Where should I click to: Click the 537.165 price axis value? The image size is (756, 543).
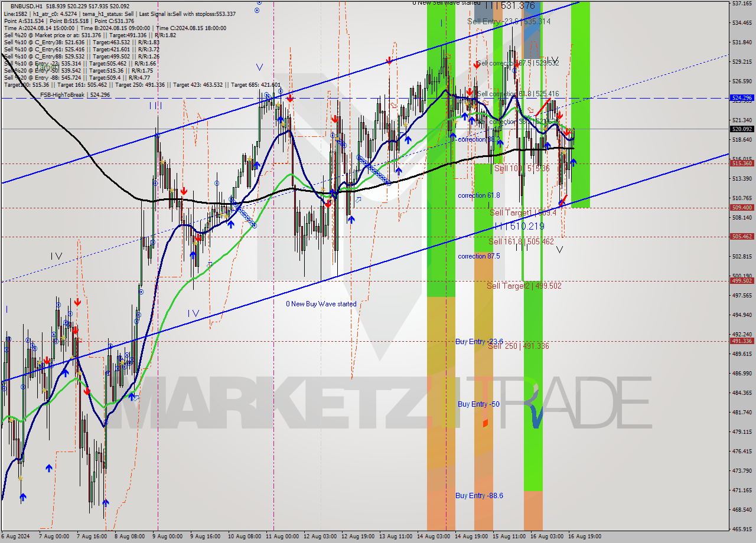point(742,3)
